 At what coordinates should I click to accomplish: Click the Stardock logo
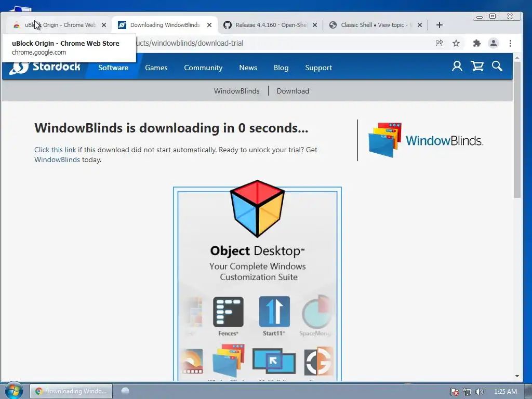pyautogui.click(x=45, y=67)
